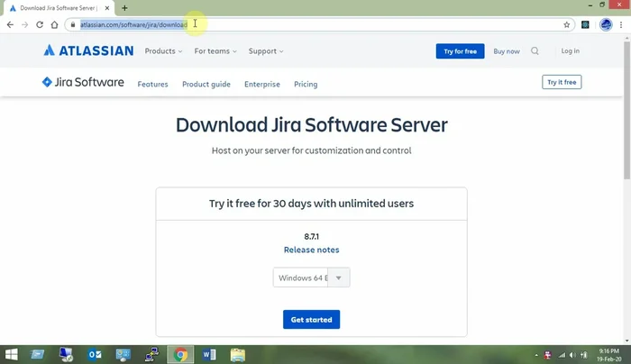This screenshot has width=631, height=364.
Task: Open Chrome three-dot menu
Action: point(621,24)
